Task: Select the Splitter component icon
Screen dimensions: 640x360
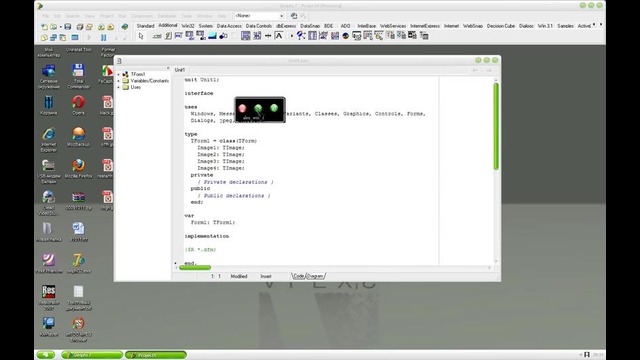Action: pos(268,36)
